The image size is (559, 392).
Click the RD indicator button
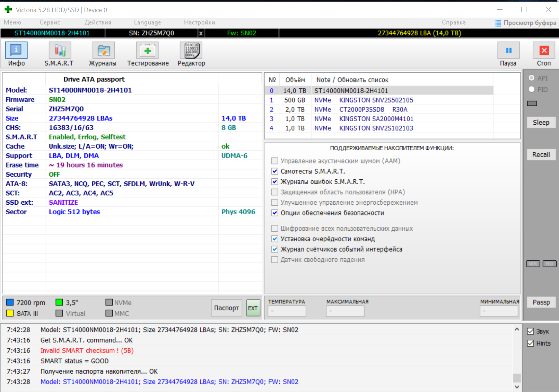click(x=550, y=264)
